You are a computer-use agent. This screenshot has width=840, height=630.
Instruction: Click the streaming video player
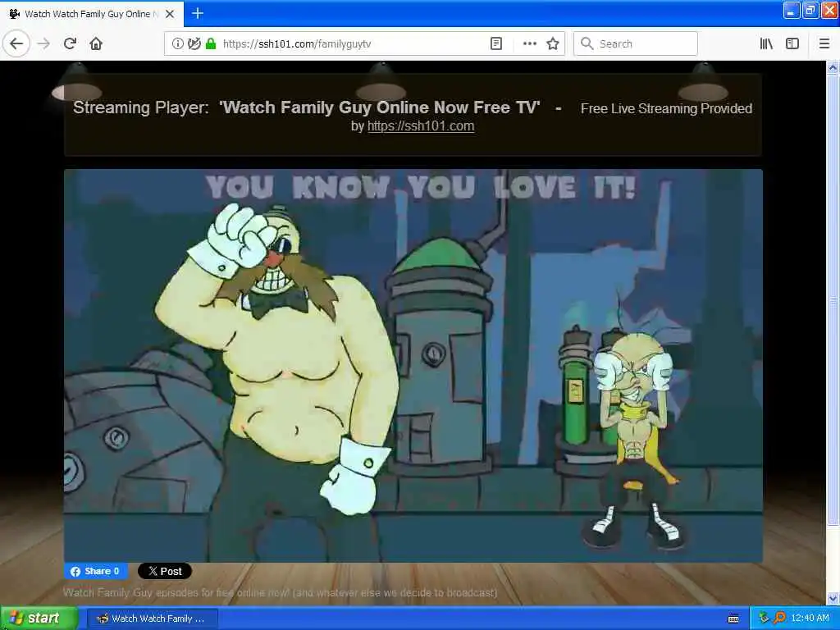point(413,366)
